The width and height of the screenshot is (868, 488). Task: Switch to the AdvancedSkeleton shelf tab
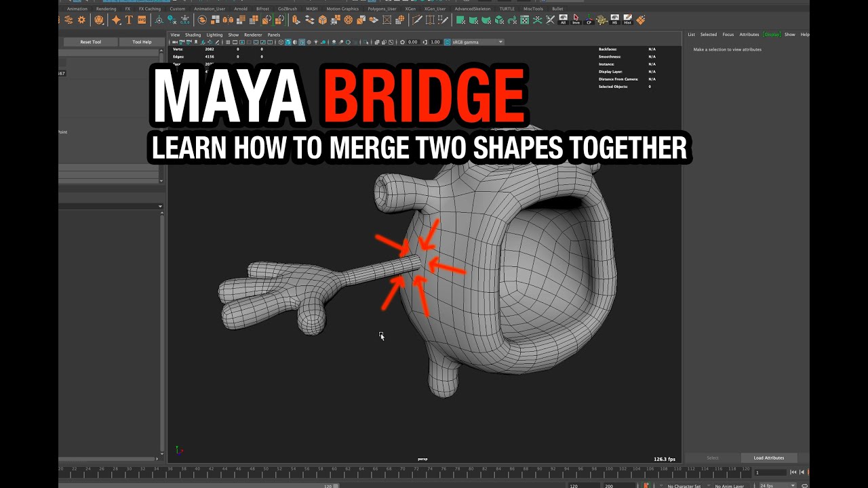point(474,9)
